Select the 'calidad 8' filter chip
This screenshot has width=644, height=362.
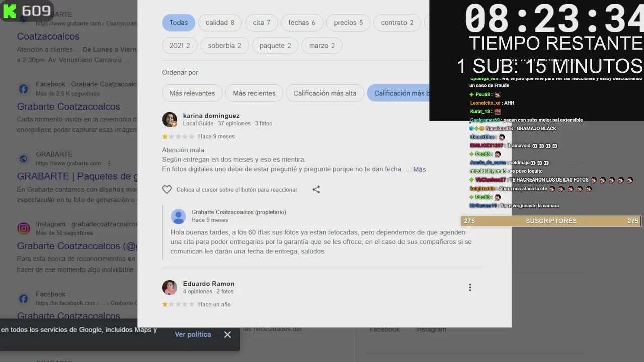[220, 23]
